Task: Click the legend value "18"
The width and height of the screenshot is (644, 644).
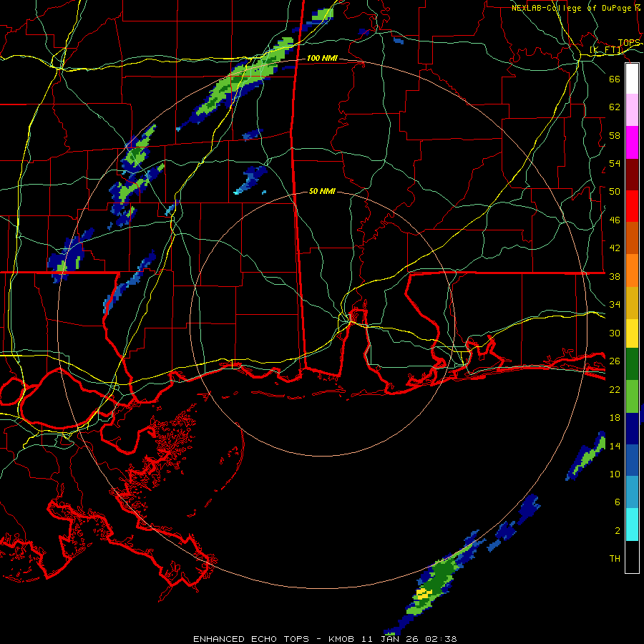Action: (615, 418)
